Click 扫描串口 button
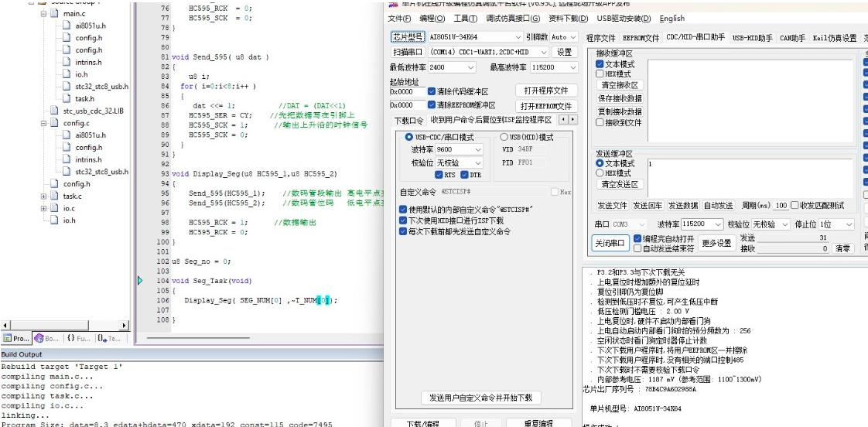Image resolution: width=868 pixels, height=427 pixels. click(x=408, y=52)
